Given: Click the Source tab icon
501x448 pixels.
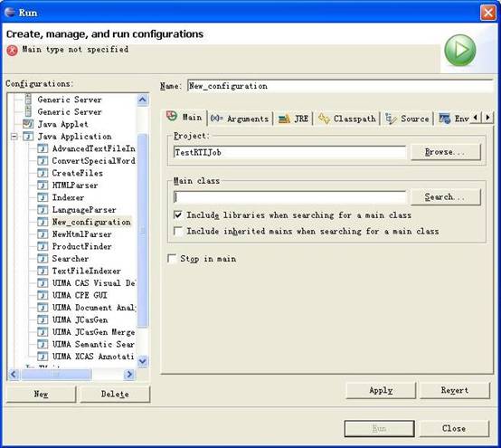Looking at the screenshot, I should pyautogui.click(x=391, y=119).
